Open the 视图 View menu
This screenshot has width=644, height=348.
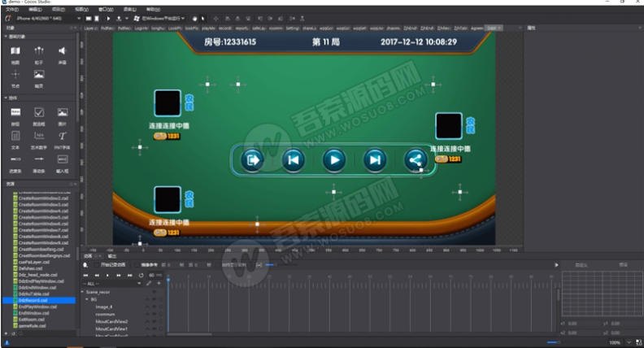(x=81, y=9)
